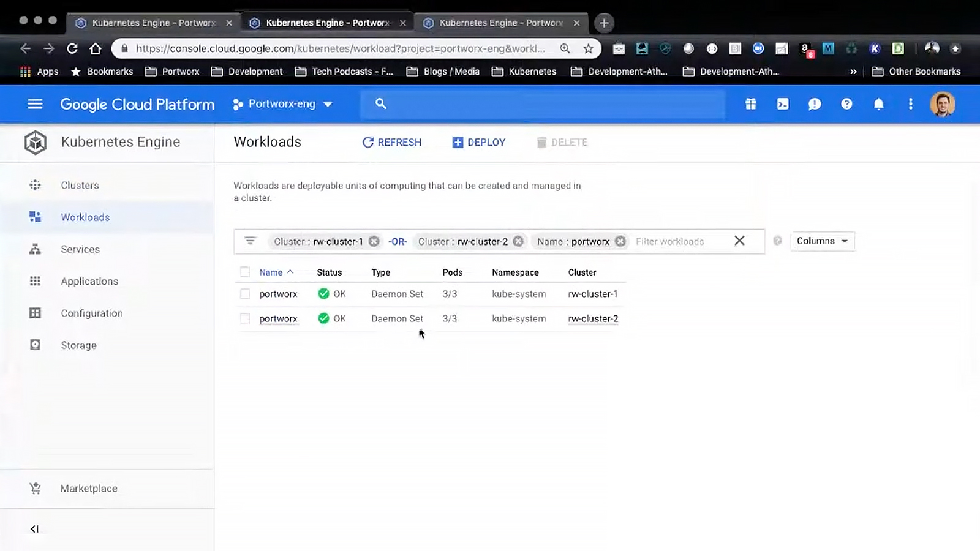Expand the Columns dropdown
Image resolution: width=980 pixels, height=551 pixels.
click(x=822, y=241)
